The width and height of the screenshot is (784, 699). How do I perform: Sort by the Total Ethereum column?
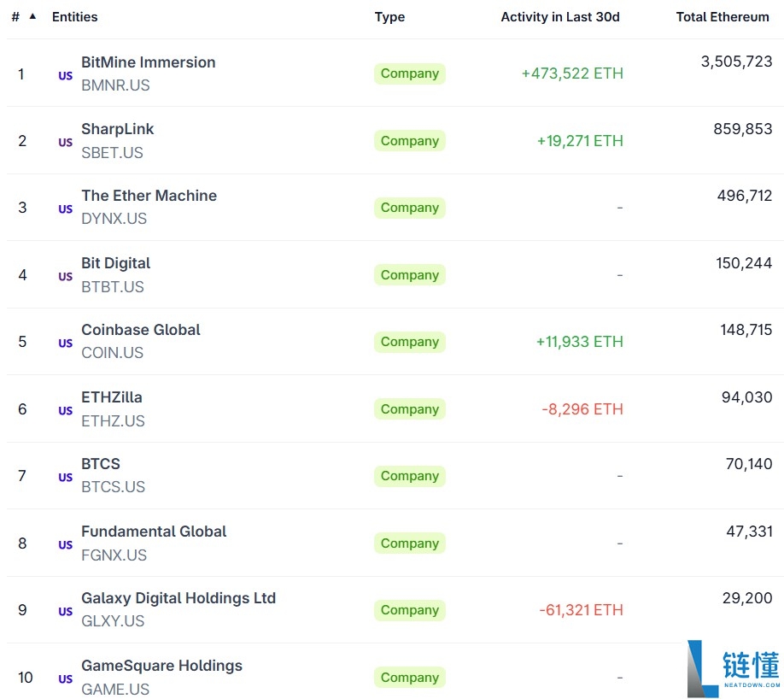(x=723, y=16)
